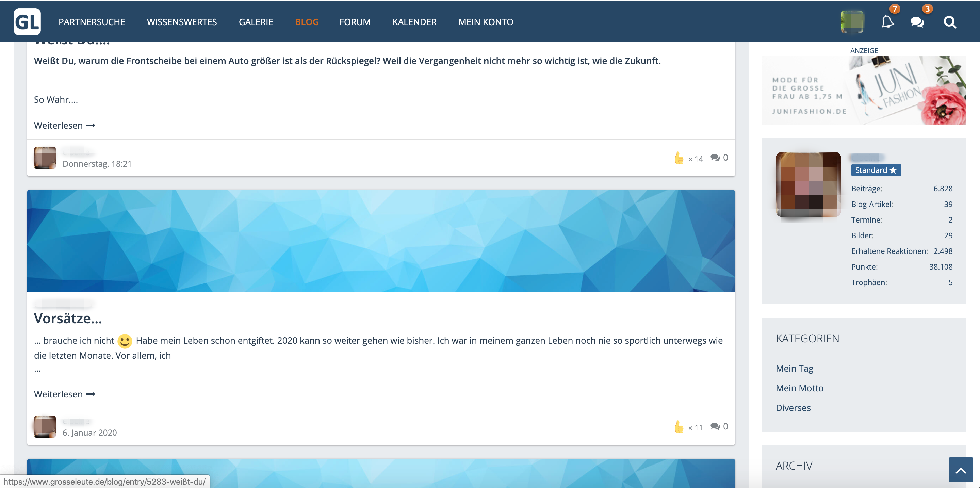The height and width of the screenshot is (488, 980).
Task: Click the Beiträge count 6.828
Action: 943,189
